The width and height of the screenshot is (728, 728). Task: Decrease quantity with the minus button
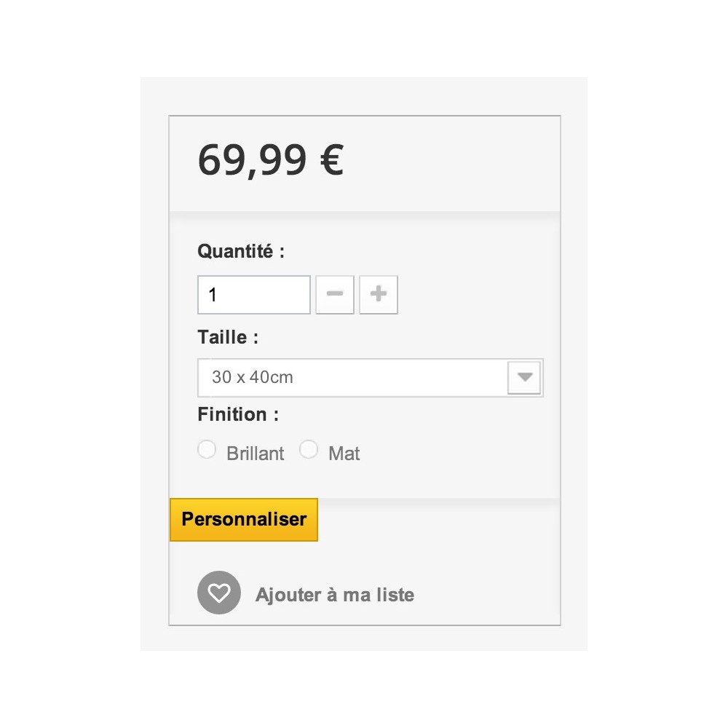coord(335,295)
